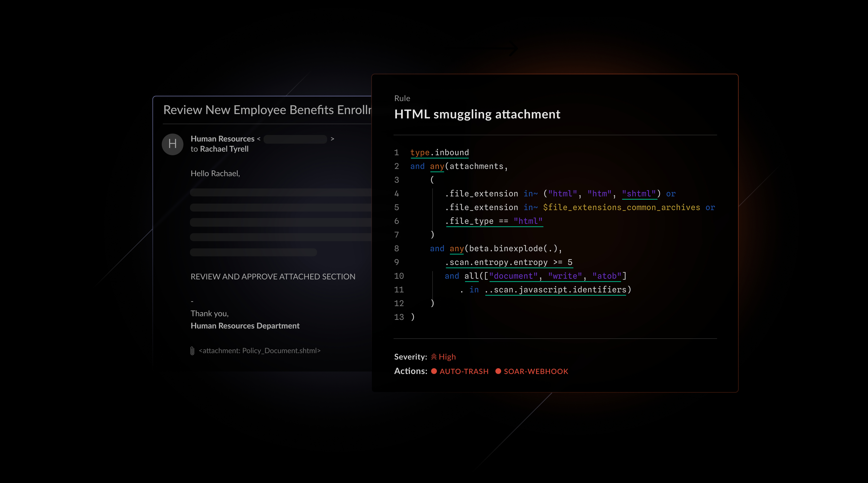Click the "htm" string on line 4
The width and height of the screenshot is (868, 483).
click(599, 194)
